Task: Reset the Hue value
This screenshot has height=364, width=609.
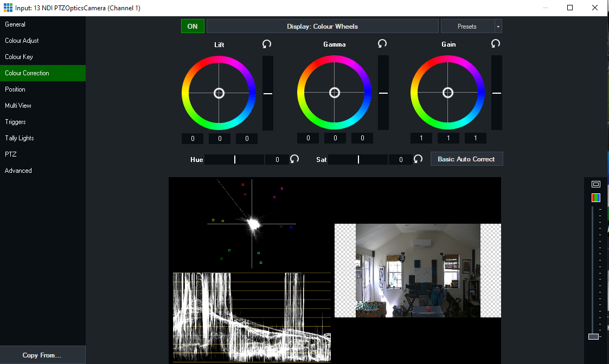Action: (x=294, y=159)
